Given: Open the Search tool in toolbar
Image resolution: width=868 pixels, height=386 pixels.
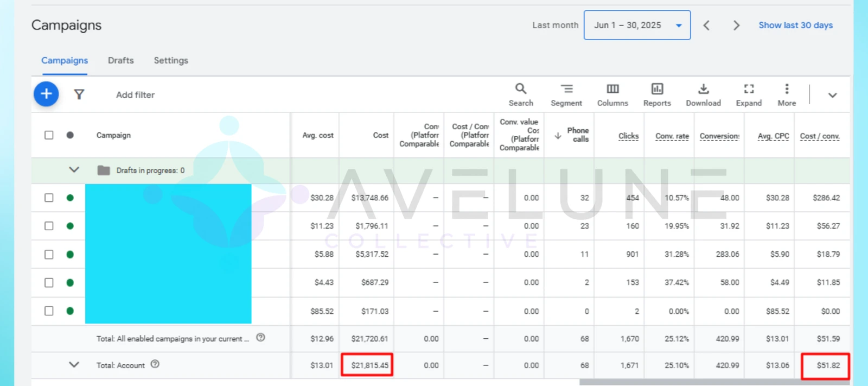Looking at the screenshot, I should click(521, 94).
